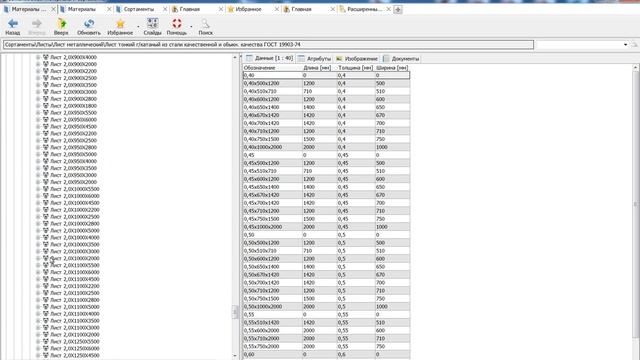Click the icon of Лист 2,0X900X1800
This screenshot has width=640, height=360.
[46, 106]
